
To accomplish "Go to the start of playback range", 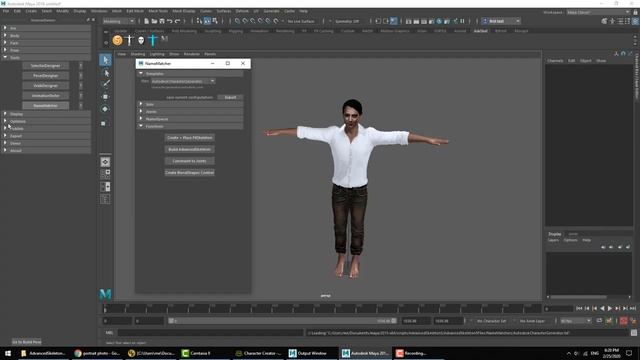I will 579,309.
